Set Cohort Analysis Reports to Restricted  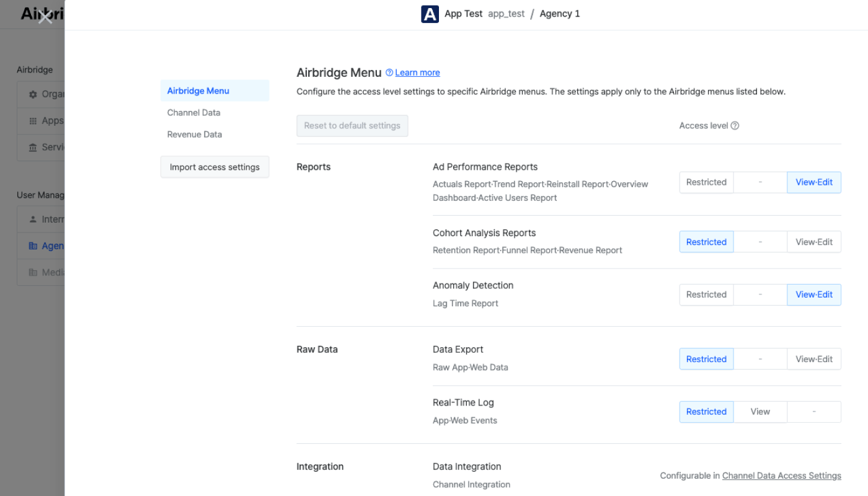pyautogui.click(x=706, y=242)
